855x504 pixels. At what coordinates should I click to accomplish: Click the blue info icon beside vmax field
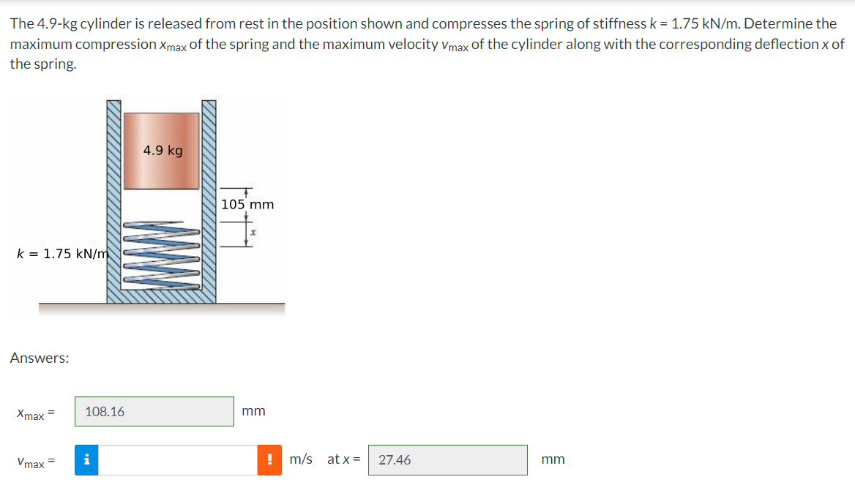[x=86, y=459]
